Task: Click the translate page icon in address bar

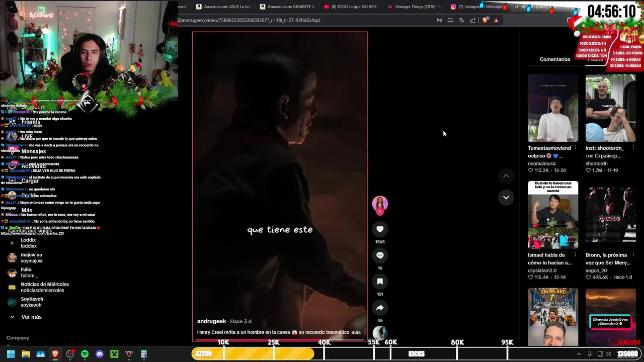Action: 461,20
